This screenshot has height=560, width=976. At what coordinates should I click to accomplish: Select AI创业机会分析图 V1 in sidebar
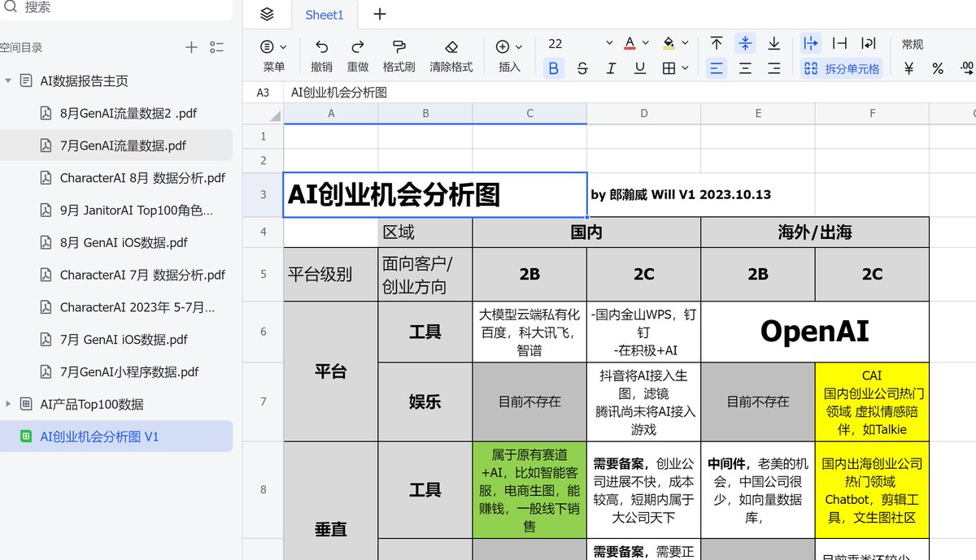[x=116, y=436]
